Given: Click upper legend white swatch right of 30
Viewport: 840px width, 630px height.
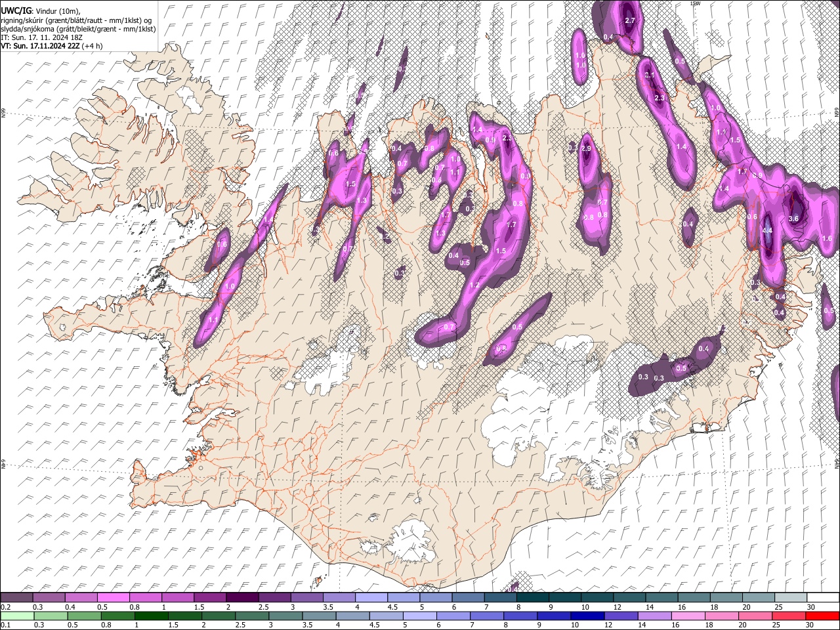Looking at the screenshot, I should coord(823,597).
